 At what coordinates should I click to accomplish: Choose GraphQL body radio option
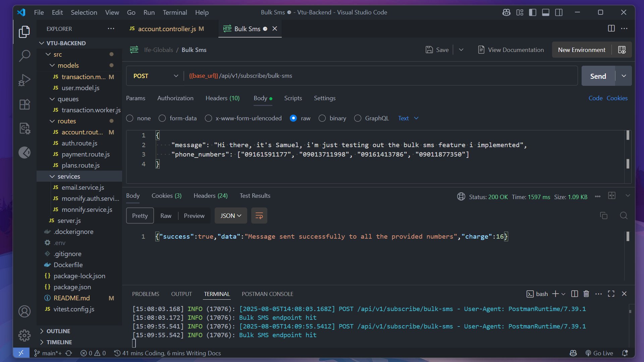(358, 118)
